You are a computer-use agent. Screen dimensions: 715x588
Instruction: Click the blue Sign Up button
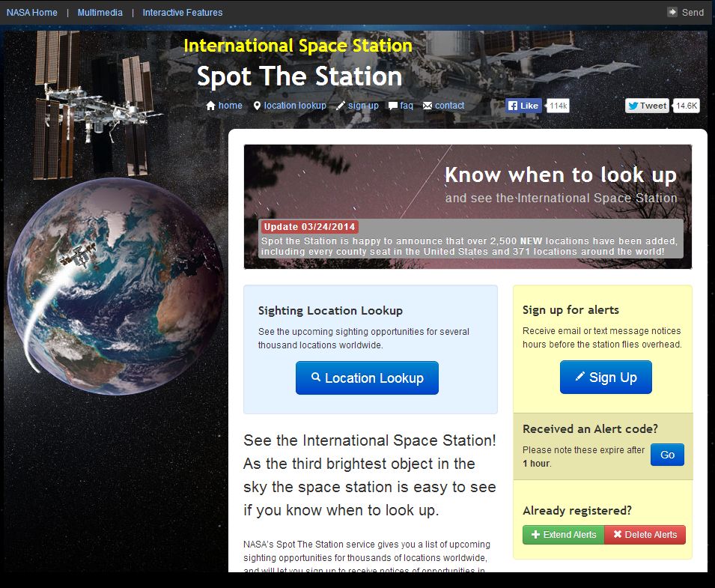tap(606, 378)
